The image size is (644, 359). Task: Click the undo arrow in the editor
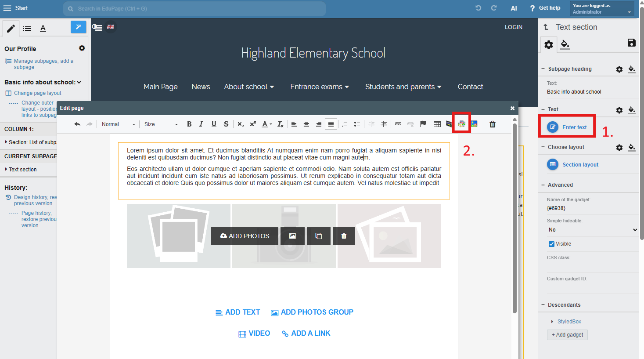[x=77, y=124]
